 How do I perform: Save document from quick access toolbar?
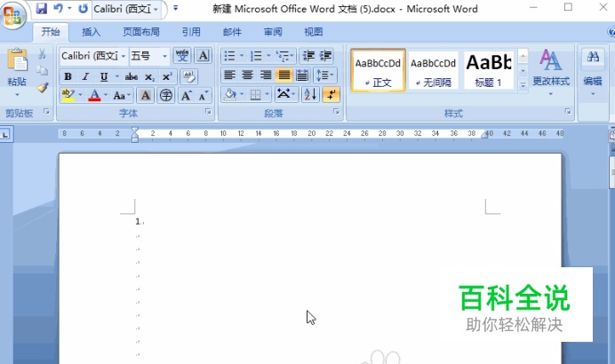coord(41,9)
